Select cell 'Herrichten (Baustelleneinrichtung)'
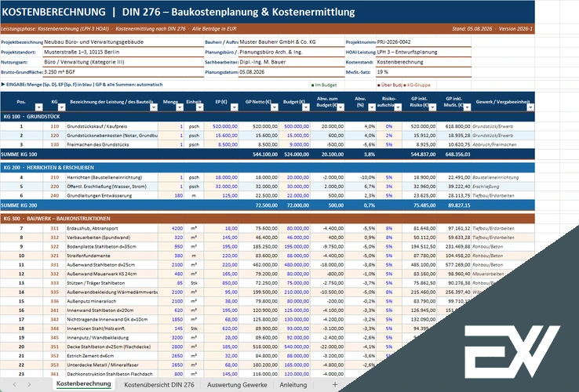579x392 pixels. [x=112, y=177]
